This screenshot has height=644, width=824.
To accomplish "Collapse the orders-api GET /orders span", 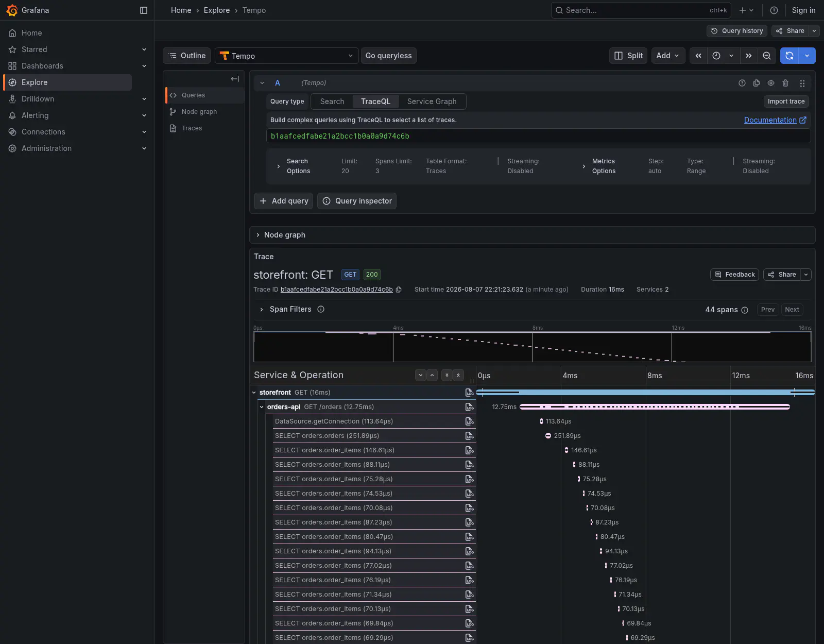I will coord(262,407).
